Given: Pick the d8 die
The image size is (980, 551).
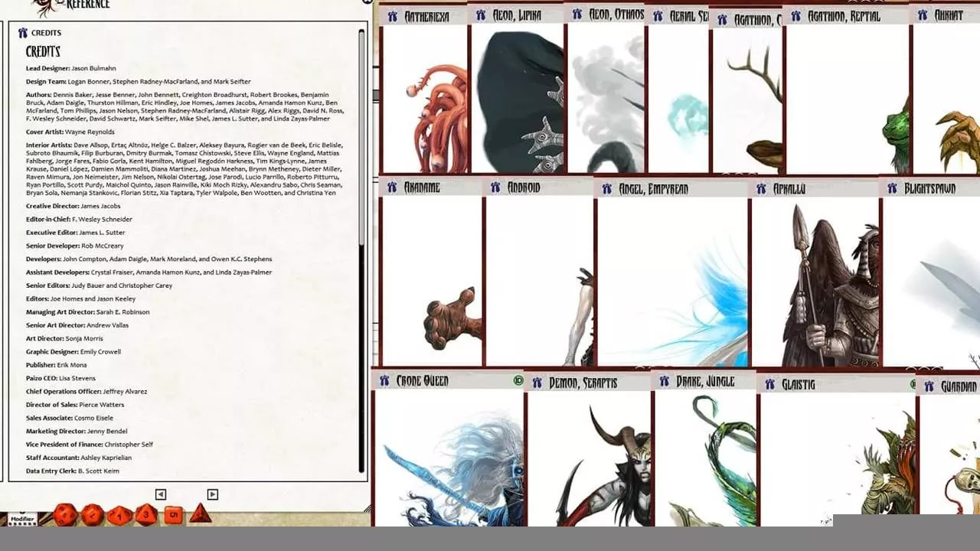Looking at the screenshot, I should [145, 515].
